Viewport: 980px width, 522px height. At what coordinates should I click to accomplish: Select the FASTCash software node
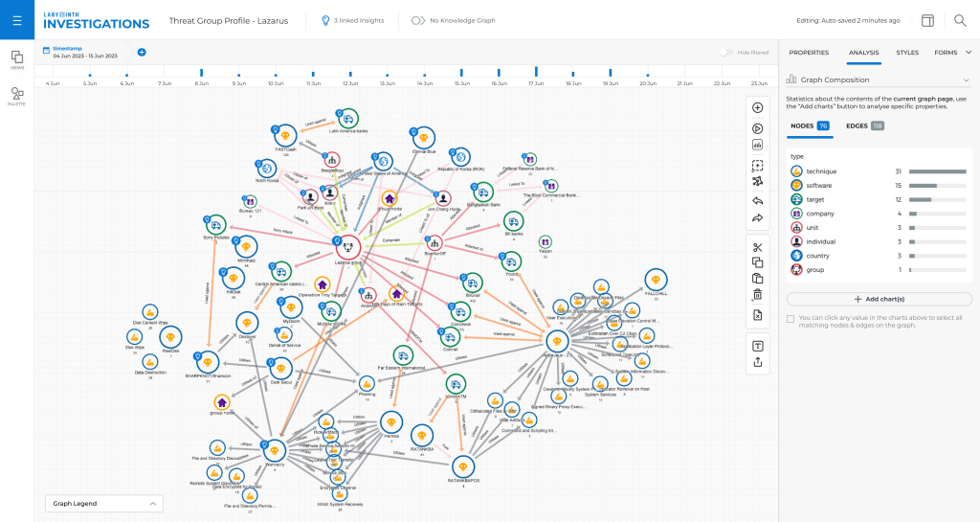(285, 136)
